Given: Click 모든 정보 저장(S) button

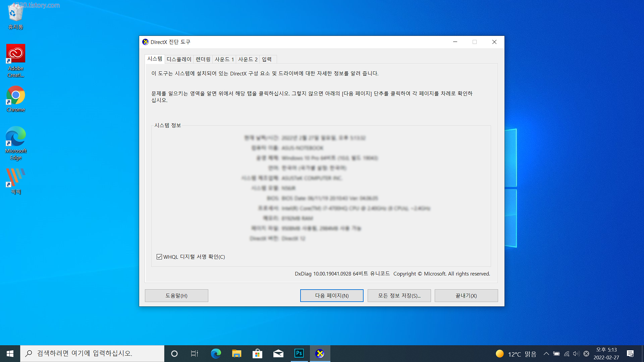Looking at the screenshot, I should (x=399, y=296).
